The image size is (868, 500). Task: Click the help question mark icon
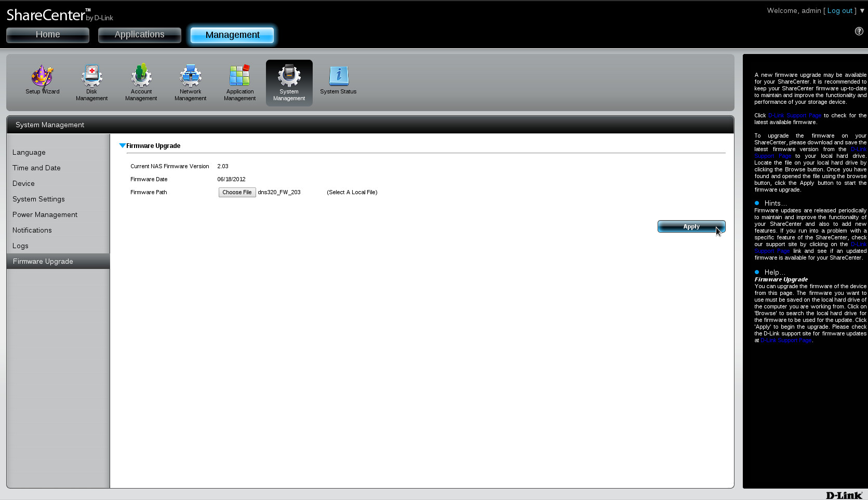tap(859, 31)
